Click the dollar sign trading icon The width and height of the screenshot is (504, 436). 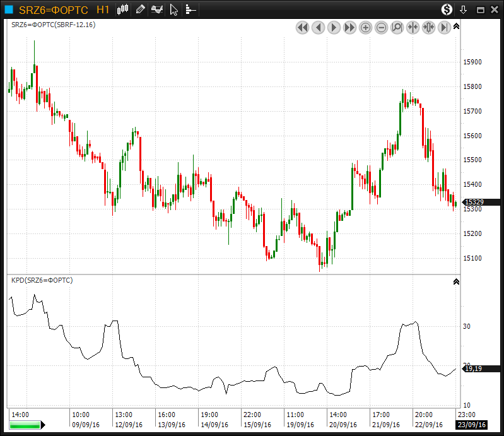point(447,9)
